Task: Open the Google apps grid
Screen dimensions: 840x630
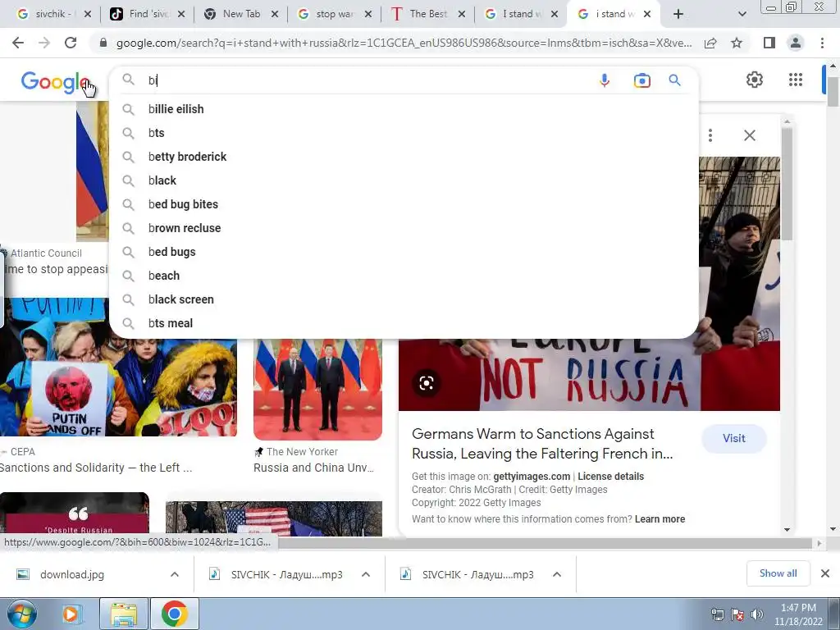Action: [x=796, y=80]
